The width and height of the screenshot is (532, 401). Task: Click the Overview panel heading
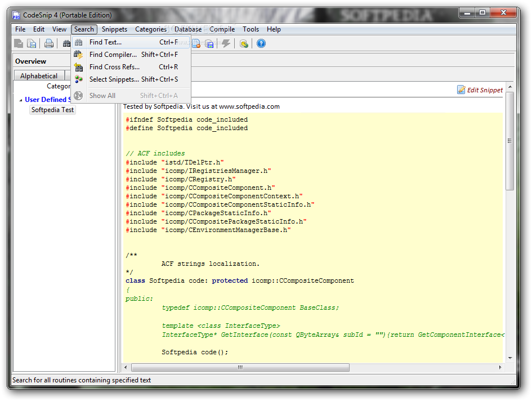(x=30, y=61)
